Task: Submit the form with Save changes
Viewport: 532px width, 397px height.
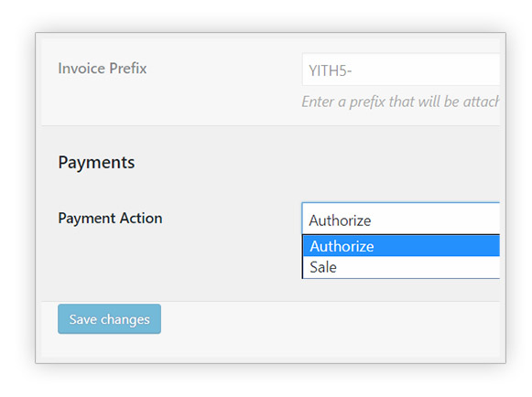Action: tap(109, 318)
